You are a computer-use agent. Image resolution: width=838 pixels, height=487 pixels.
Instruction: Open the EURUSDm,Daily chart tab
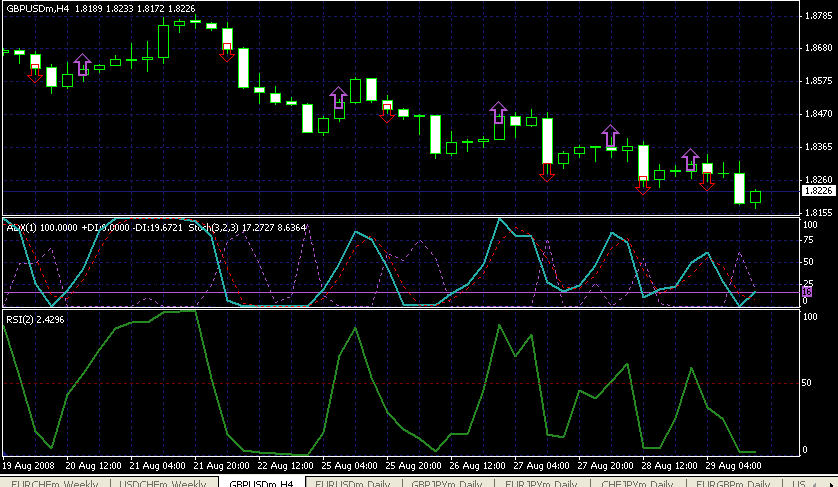pyautogui.click(x=353, y=483)
